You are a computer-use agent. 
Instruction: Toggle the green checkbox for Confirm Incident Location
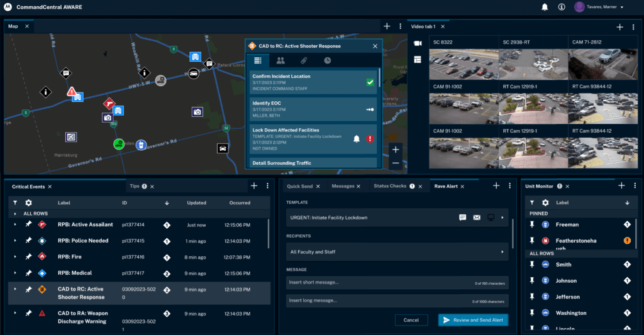[x=370, y=82]
